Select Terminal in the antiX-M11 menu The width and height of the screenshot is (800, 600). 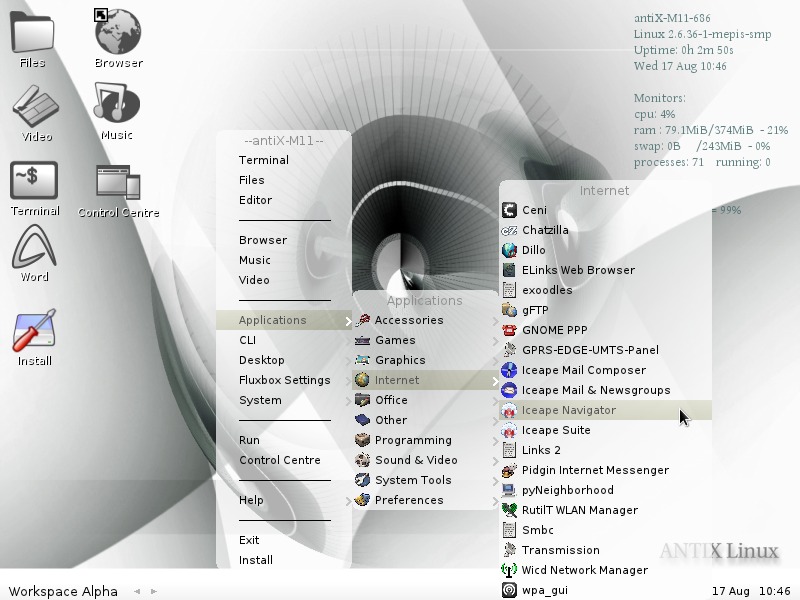coord(284,160)
